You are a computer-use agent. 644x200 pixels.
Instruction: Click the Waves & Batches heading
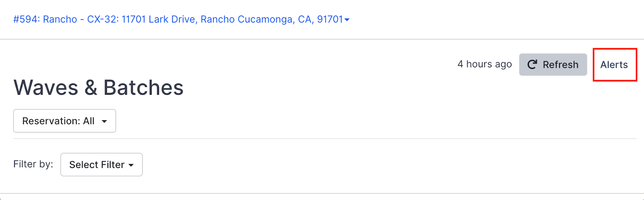click(x=99, y=87)
